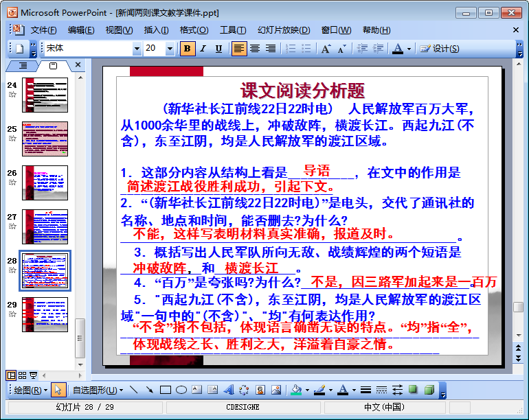Open the 绘图(R) drawing menu

click(31, 390)
